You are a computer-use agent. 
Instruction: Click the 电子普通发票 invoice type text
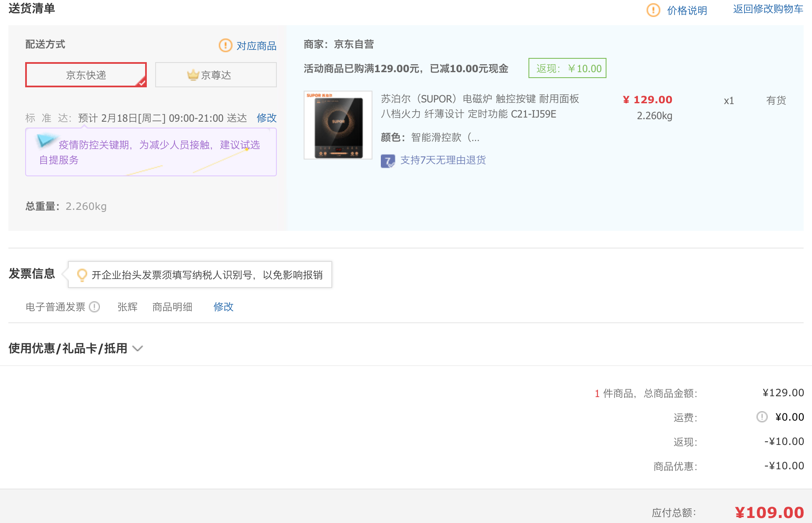coord(55,307)
